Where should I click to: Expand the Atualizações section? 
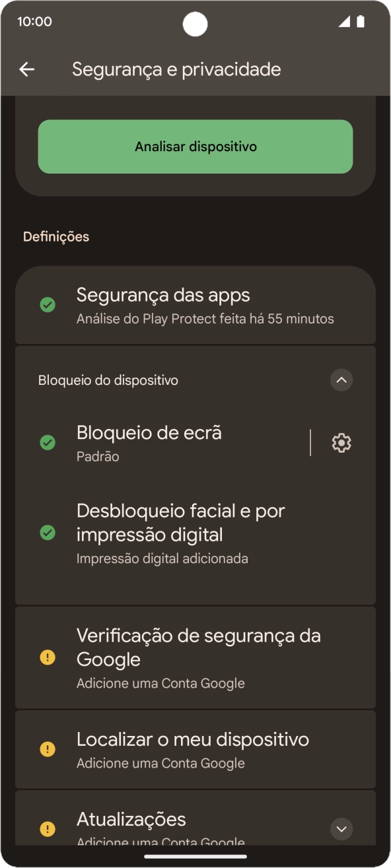341,828
